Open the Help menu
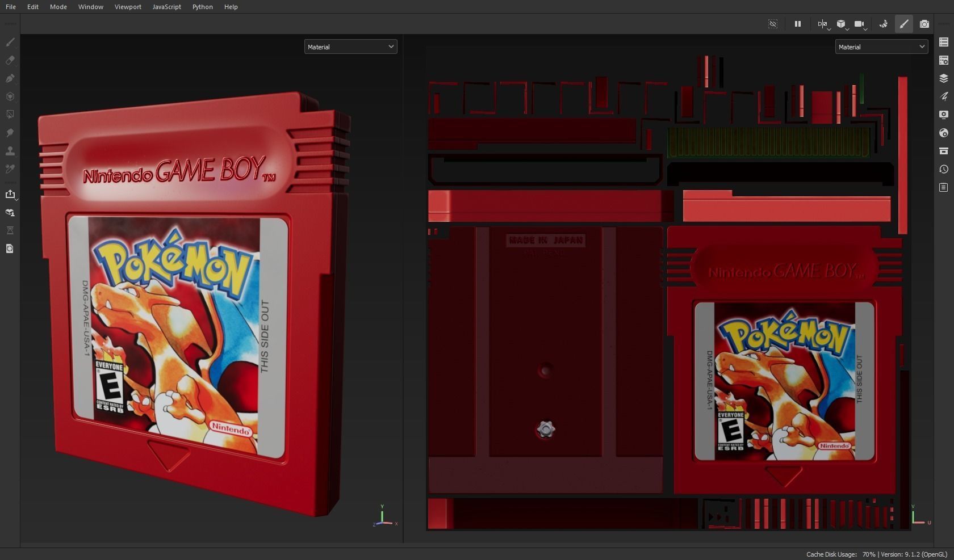This screenshot has width=954, height=560. (231, 7)
